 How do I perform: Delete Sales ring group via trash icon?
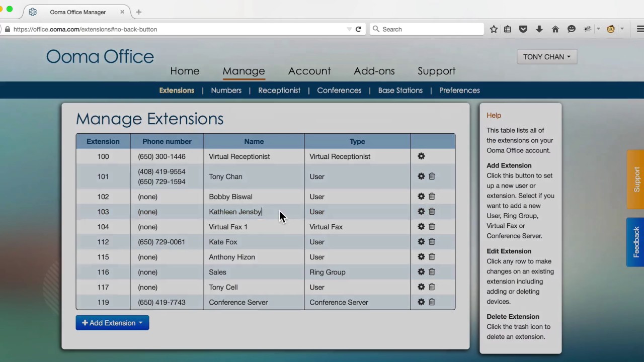point(432,272)
